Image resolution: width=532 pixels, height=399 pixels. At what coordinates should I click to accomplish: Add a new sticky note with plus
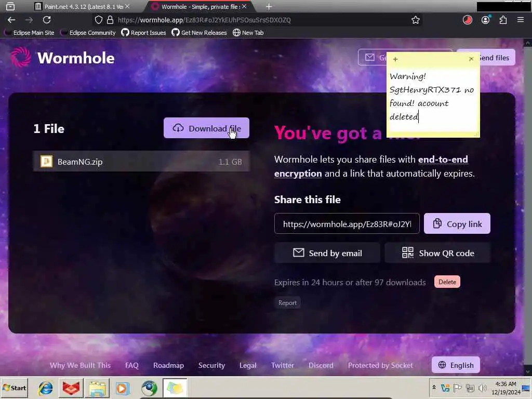pyautogui.click(x=395, y=59)
